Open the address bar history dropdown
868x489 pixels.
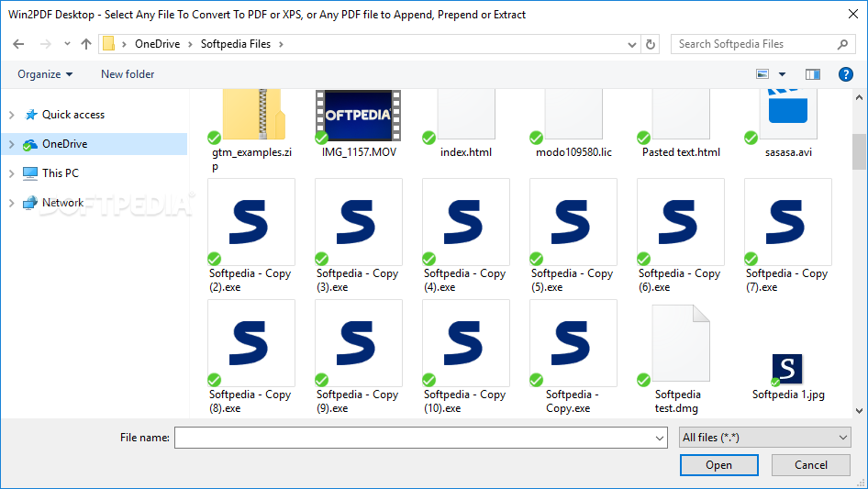click(x=631, y=44)
